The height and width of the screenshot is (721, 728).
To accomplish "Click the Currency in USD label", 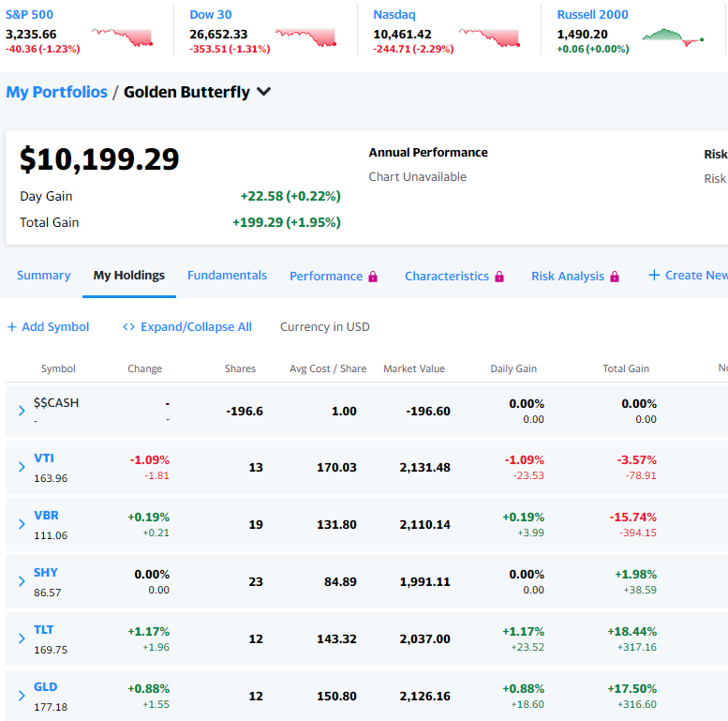I will click(325, 327).
